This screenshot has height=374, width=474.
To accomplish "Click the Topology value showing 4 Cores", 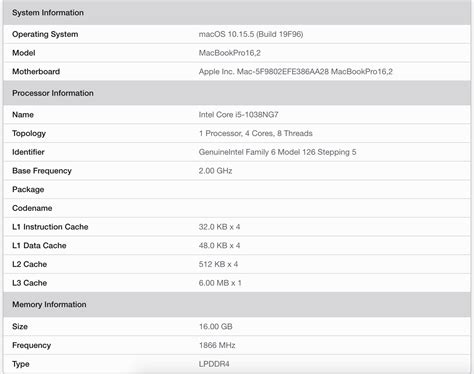I will coord(255,133).
